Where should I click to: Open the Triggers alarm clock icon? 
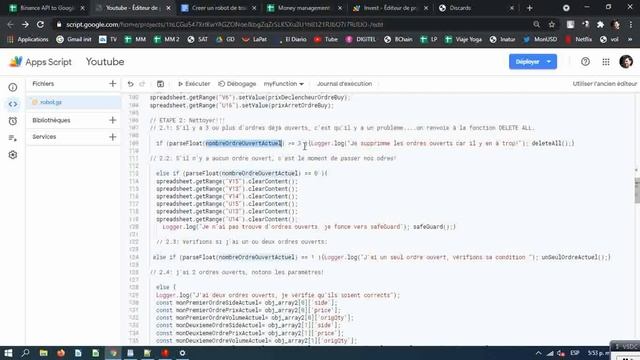point(13,121)
